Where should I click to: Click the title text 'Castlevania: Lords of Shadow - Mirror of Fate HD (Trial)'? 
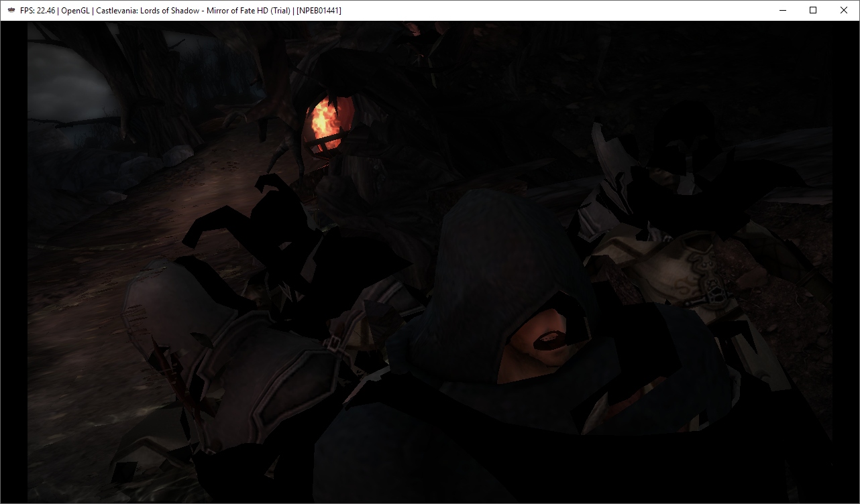pos(193,11)
